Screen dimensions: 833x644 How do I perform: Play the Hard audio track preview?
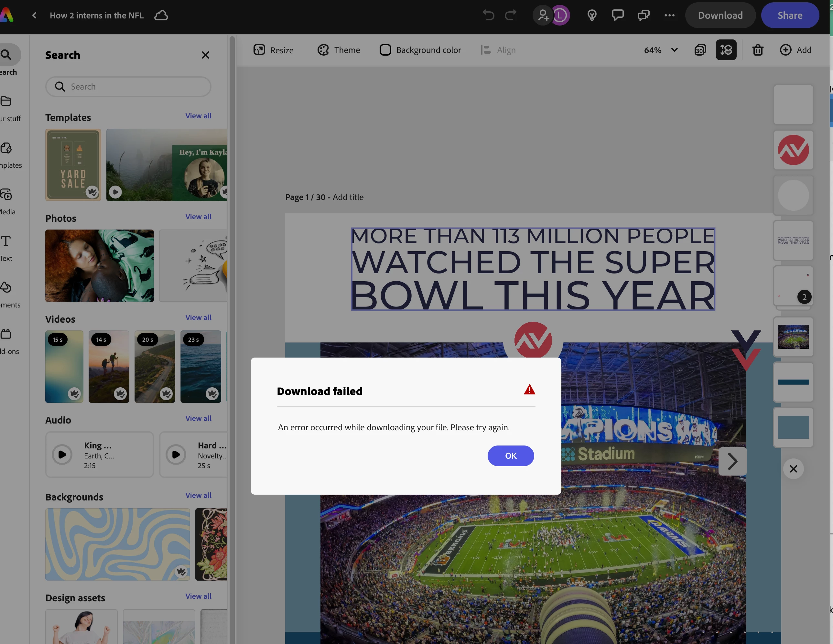(x=176, y=455)
